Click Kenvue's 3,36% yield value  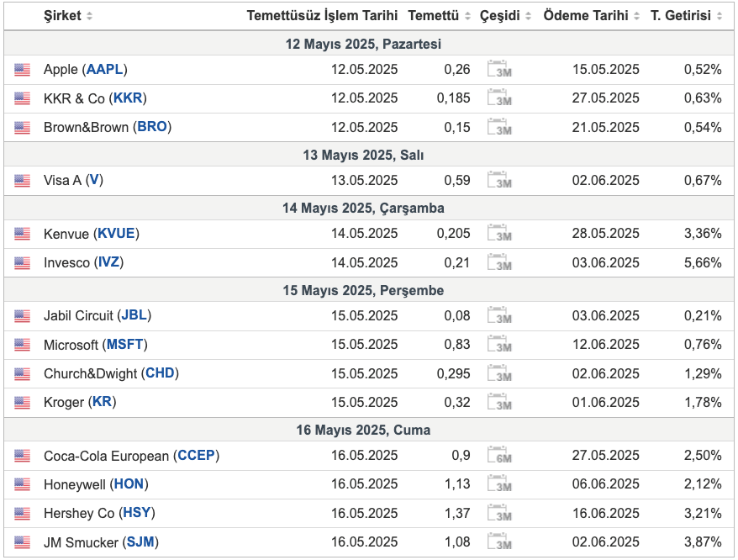(703, 233)
